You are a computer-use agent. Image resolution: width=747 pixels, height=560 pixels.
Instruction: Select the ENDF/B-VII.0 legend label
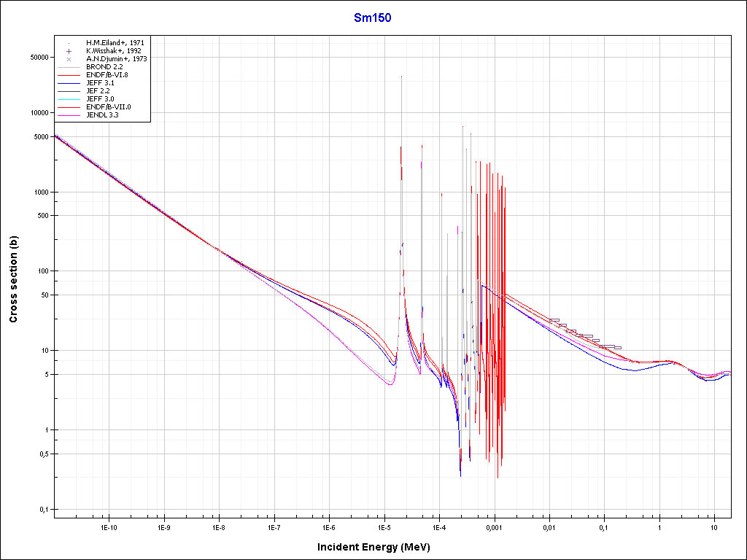click(x=108, y=107)
